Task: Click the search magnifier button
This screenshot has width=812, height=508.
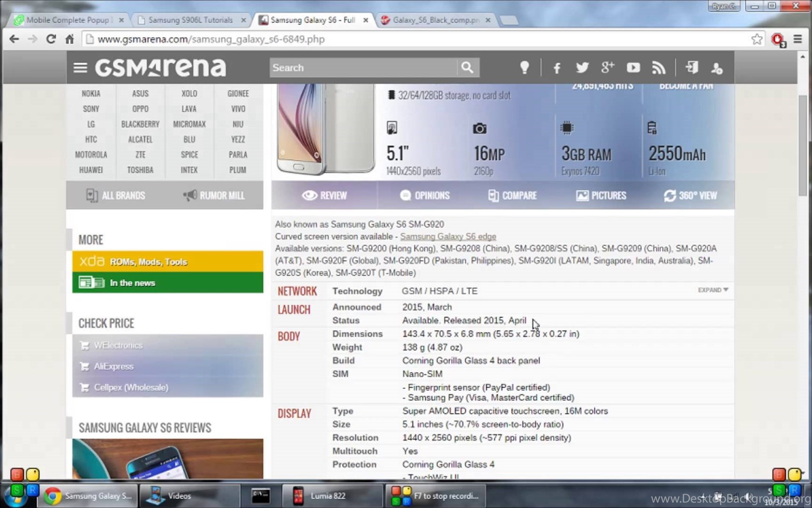Action: [x=467, y=68]
